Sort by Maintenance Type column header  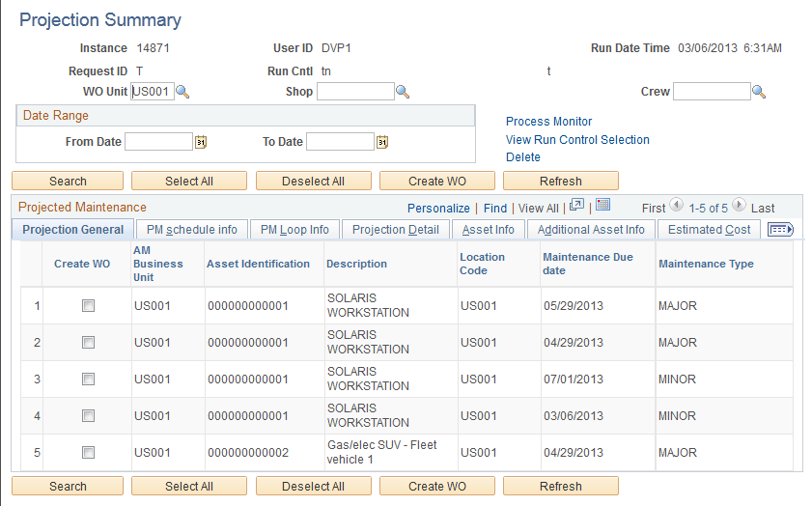[706, 264]
